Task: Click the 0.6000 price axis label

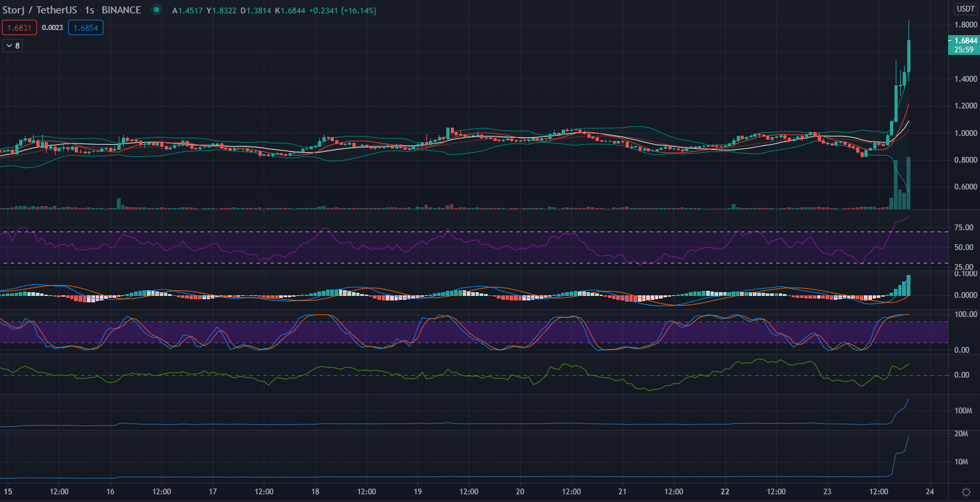Action: (x=965, y=187)
